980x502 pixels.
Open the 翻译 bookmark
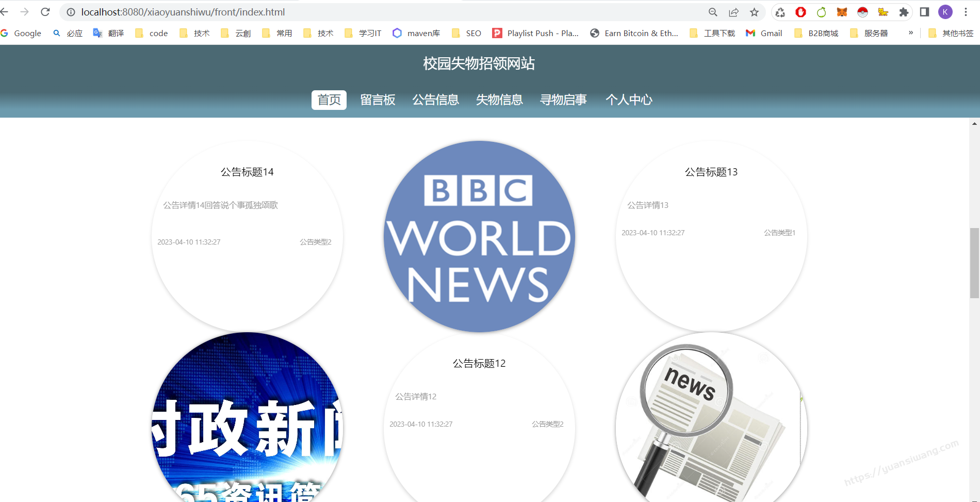pyautogui.click(x=109, y=33)
